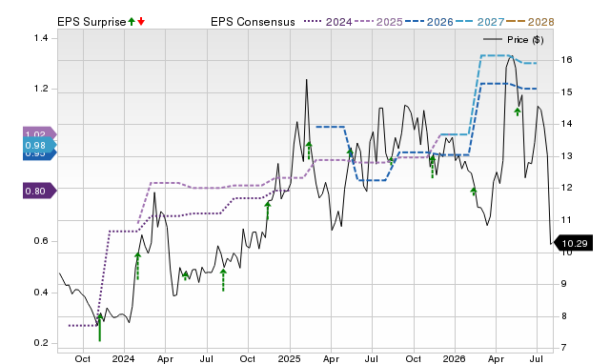Click the 13 label on the price axis
The height and width of the screenshot is (364, 610).
(x=567, y=156)
